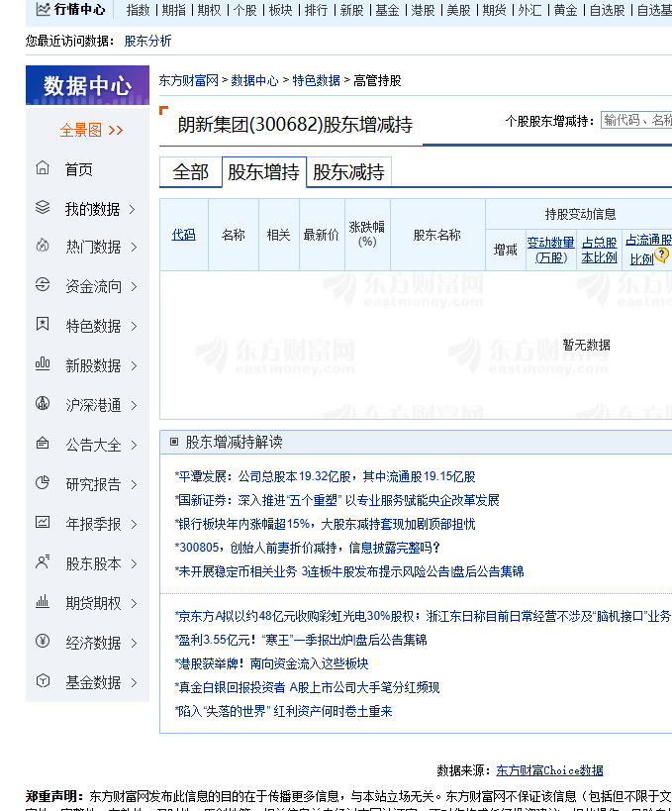This screenshot has width=672, height=811.
Task: Click the 行情中心 chart icon
Action: [x=43, y=9]
